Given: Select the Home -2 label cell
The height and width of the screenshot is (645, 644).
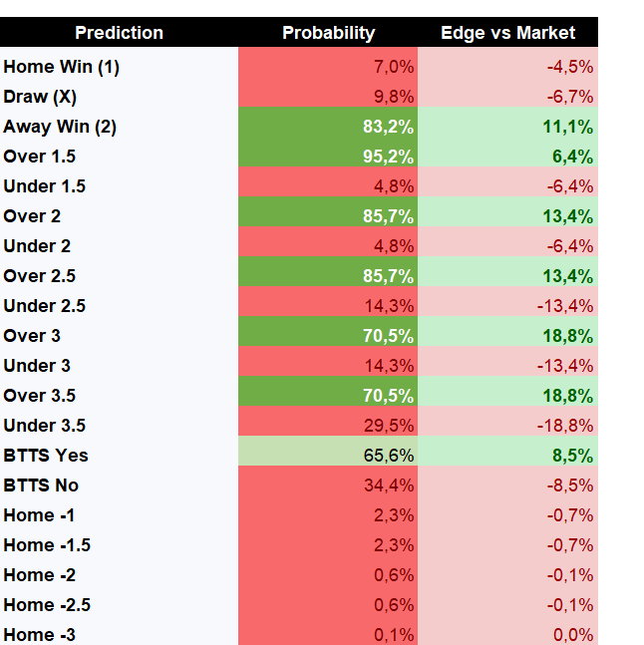Looking at the screenshot, I should (119, 575).
